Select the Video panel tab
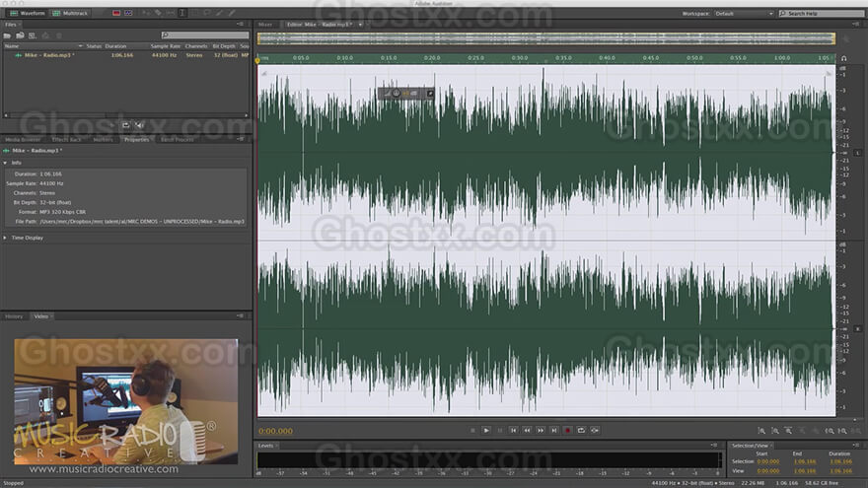Image resolution: width=868 pixels, height=488 pixels. pos(41,316)
